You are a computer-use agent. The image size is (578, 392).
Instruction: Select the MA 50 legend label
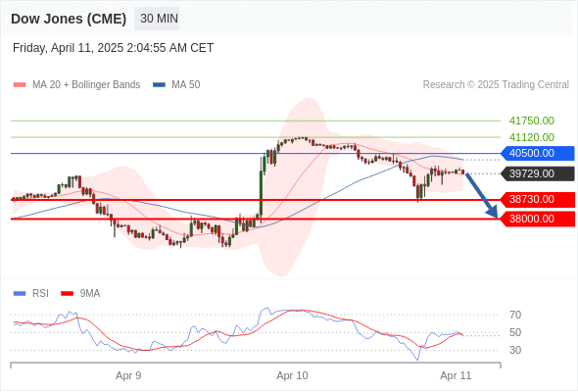pyautogui.click(x=186, y=85)
